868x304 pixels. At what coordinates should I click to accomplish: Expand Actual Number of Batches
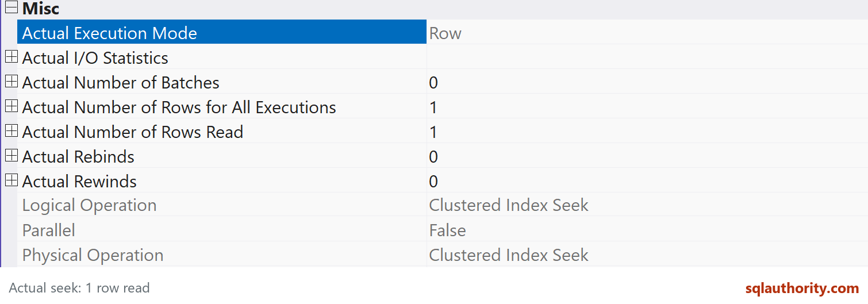tap(11, 82)
